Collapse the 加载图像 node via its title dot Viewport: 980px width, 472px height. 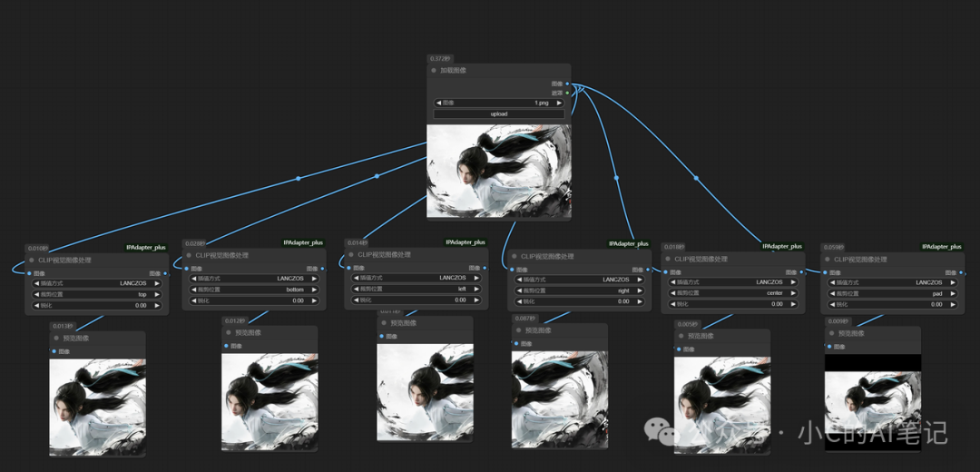pos(434,71)
